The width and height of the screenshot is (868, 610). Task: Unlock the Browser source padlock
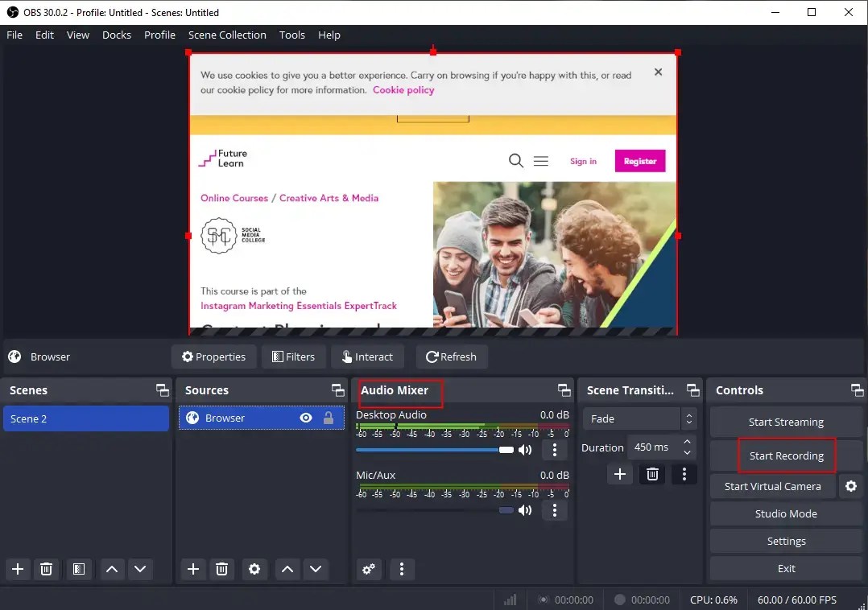[328, 418]
